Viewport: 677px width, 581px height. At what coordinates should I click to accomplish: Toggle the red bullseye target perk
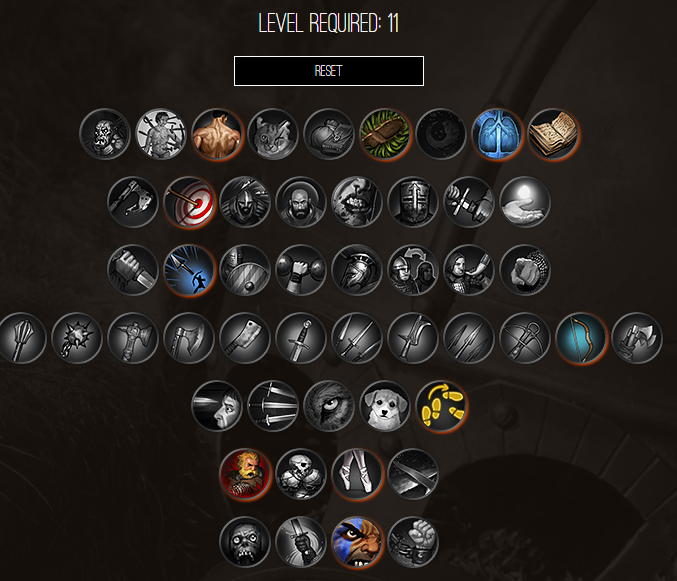[189, 202]
